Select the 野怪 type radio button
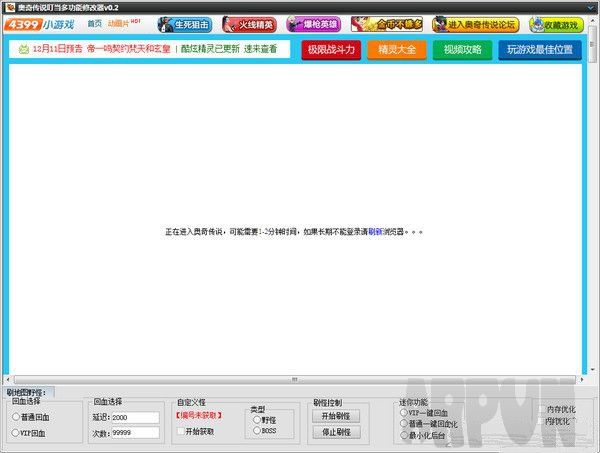 point(257,420)
